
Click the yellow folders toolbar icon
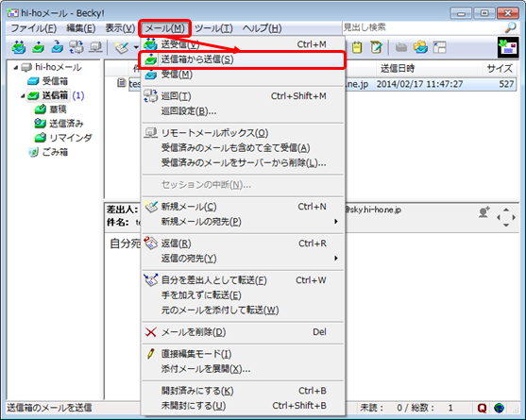pyautogui.click(x=420, y=47)
